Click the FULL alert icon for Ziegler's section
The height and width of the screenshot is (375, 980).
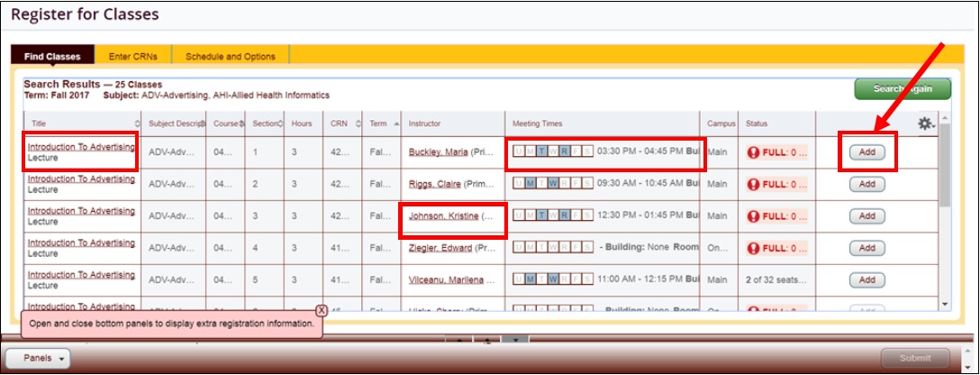coord(753,248)
